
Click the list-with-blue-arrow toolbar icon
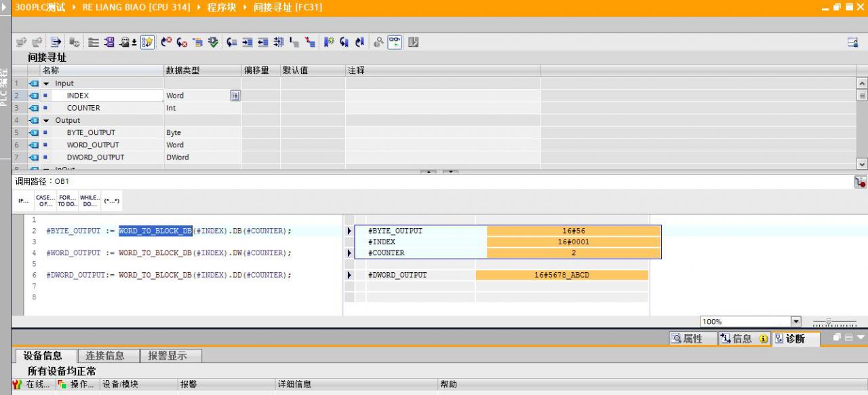click(56, 42)
